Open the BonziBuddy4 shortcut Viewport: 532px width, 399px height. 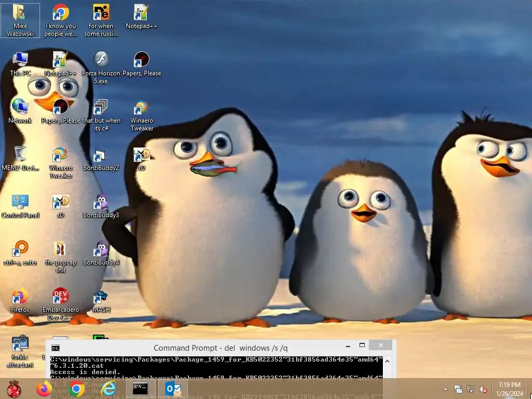pos(101,253)
